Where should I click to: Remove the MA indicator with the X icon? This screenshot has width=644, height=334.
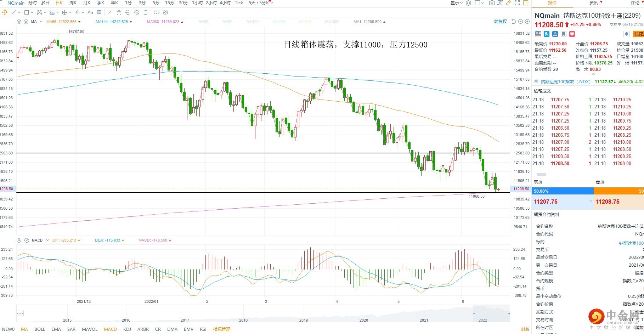coord(26,22)
